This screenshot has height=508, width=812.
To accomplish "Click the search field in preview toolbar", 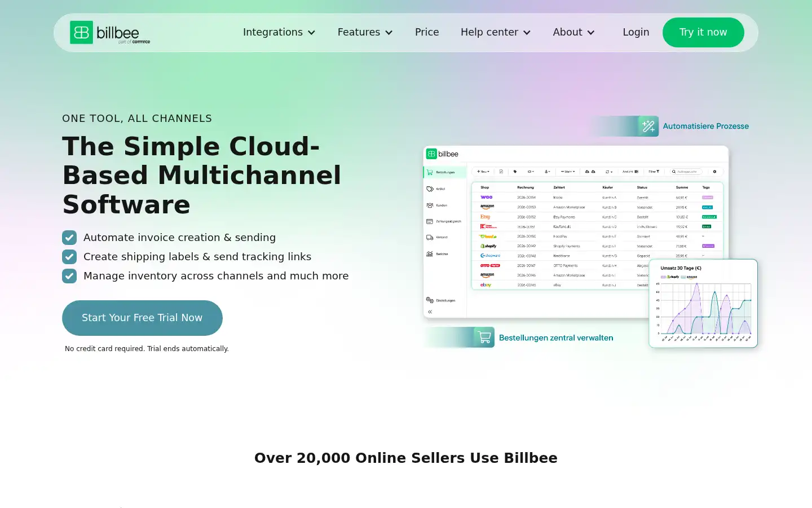I will (x=686, y=172).
